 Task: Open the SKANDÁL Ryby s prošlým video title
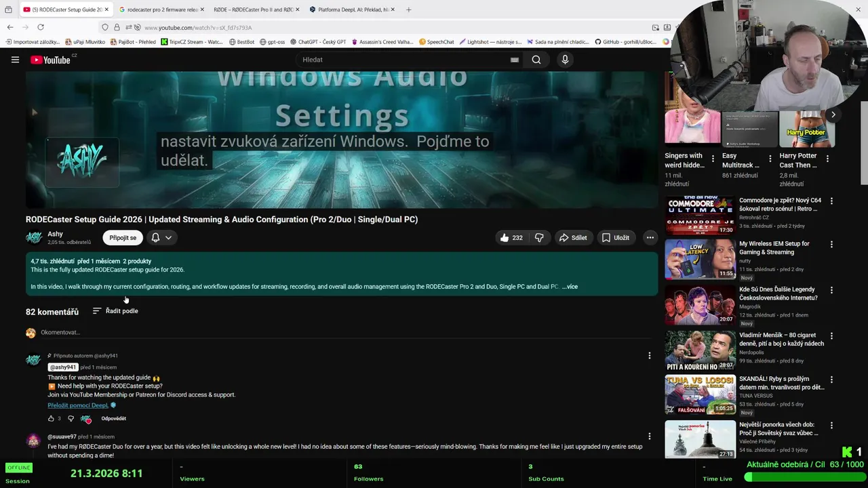pos(781,384)
